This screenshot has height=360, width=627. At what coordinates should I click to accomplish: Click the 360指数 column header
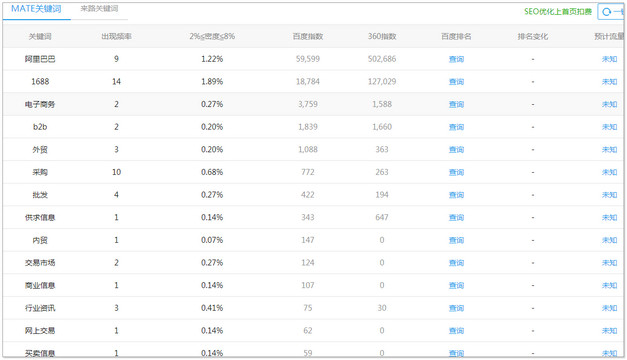tap(382, 36)
